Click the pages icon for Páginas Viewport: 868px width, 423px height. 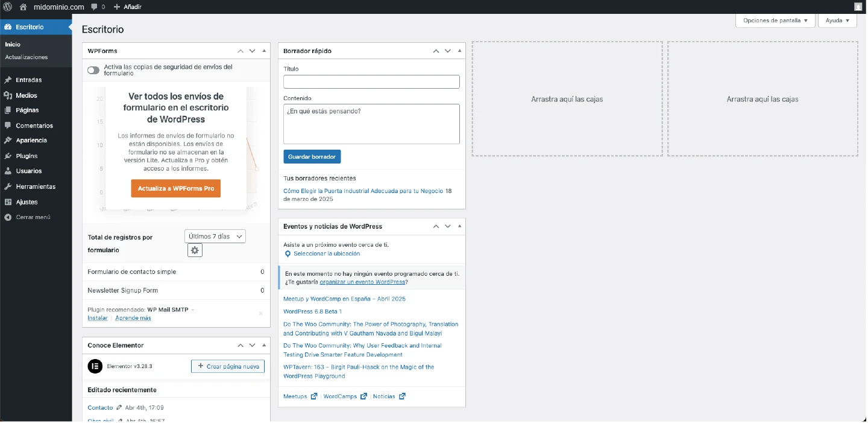coord(8,110)
